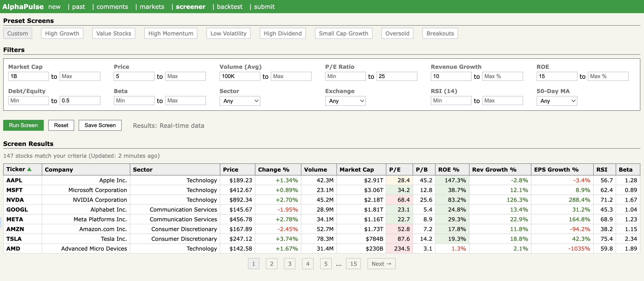Focus the Revenue Growth minimum field
This screenshot has width=644, height=281.
point(451,76)
